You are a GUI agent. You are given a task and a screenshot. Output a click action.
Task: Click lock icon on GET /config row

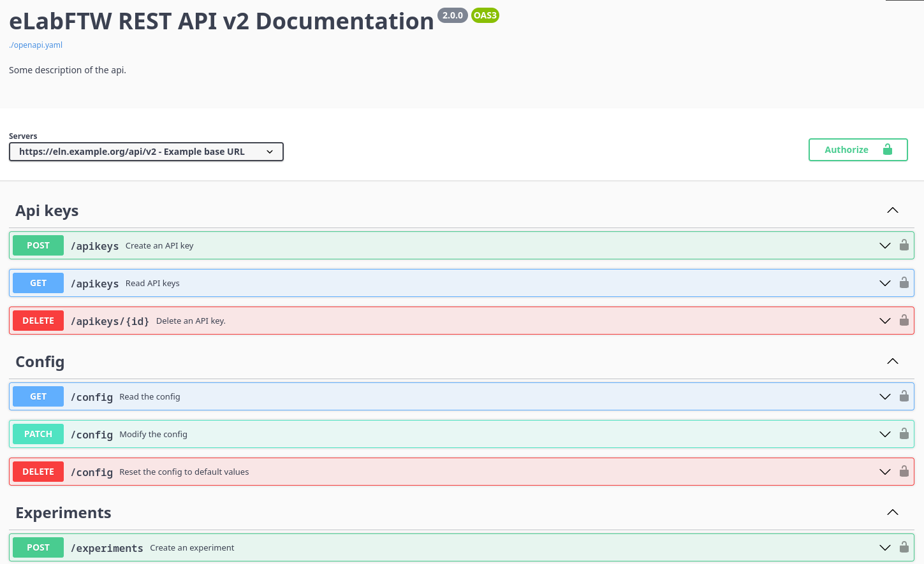(x=904, y=396)
